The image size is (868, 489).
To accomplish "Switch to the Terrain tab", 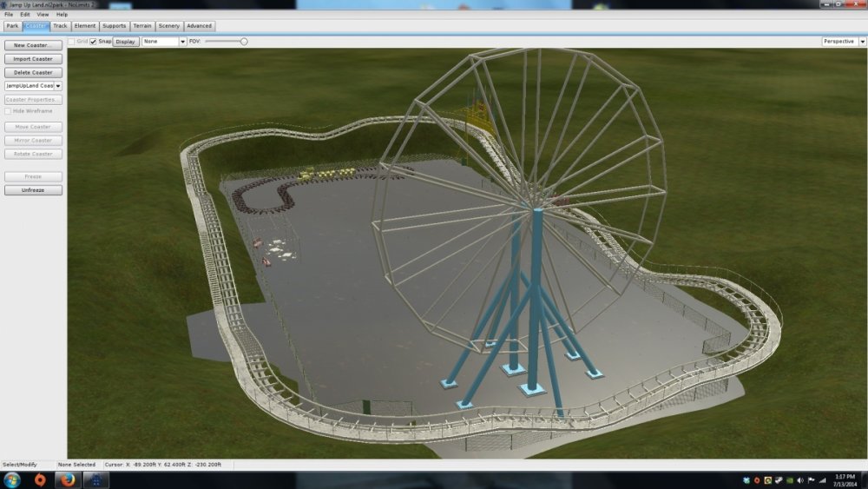I will (141, 26).
